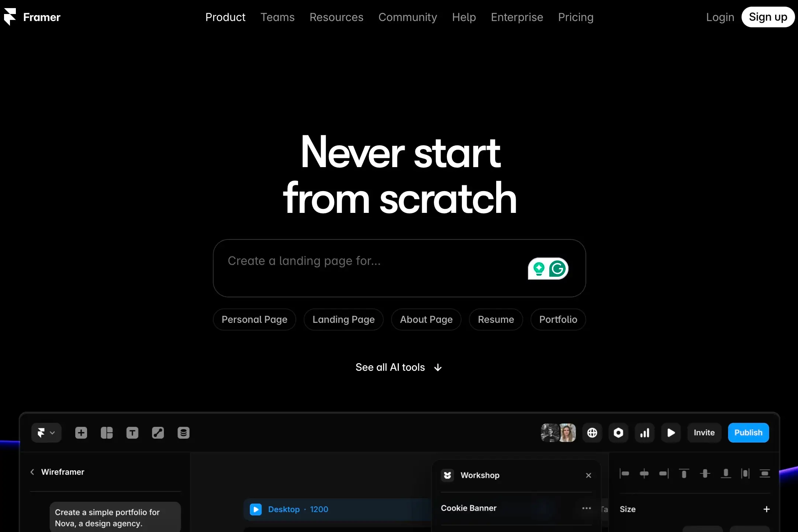Click the Invite button
The height and width of the screenshot is (532, 798).
click(x=704, y=433)
